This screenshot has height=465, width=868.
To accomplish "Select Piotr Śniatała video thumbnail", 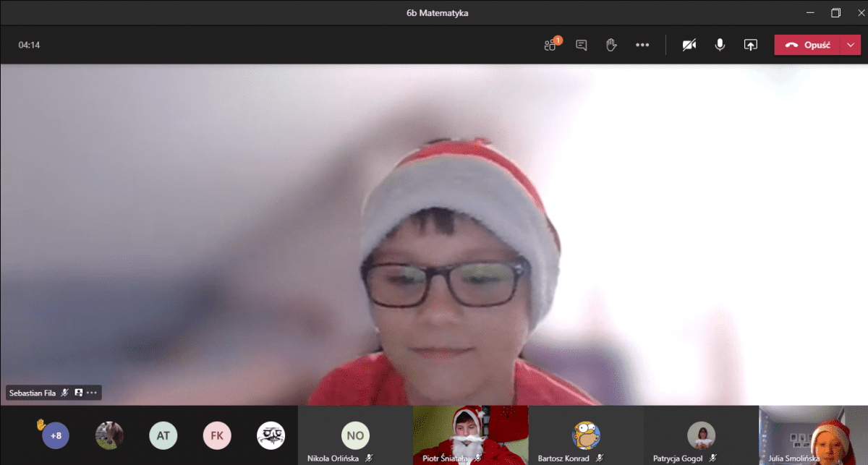I will pyautogui.click(x=470, y=434).
